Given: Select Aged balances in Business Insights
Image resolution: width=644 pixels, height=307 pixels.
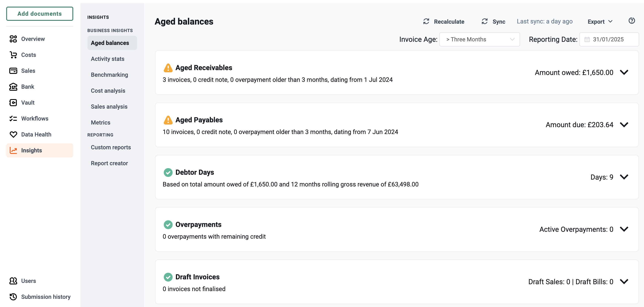Looking at the screenshot, I should [x=112, y=43].
